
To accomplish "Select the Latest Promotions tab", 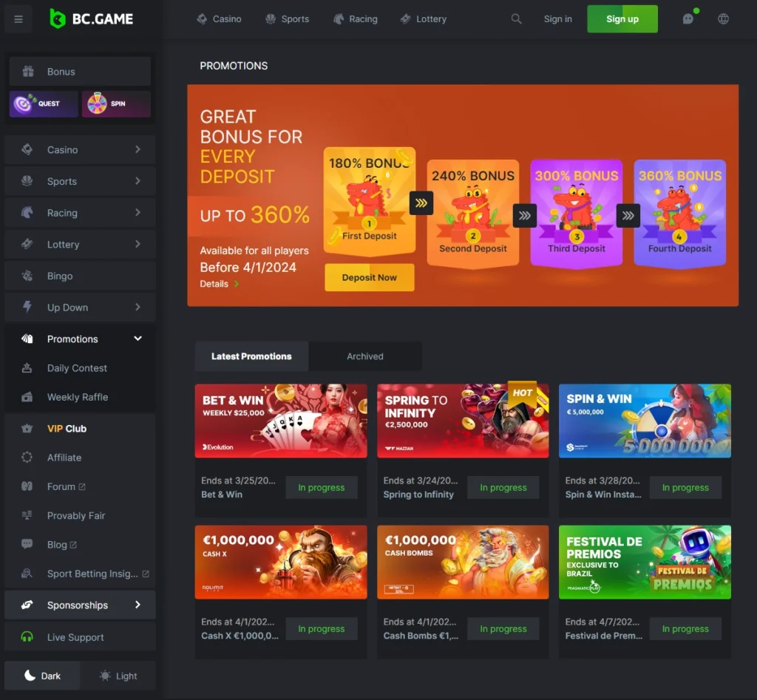I will [251, 356].
